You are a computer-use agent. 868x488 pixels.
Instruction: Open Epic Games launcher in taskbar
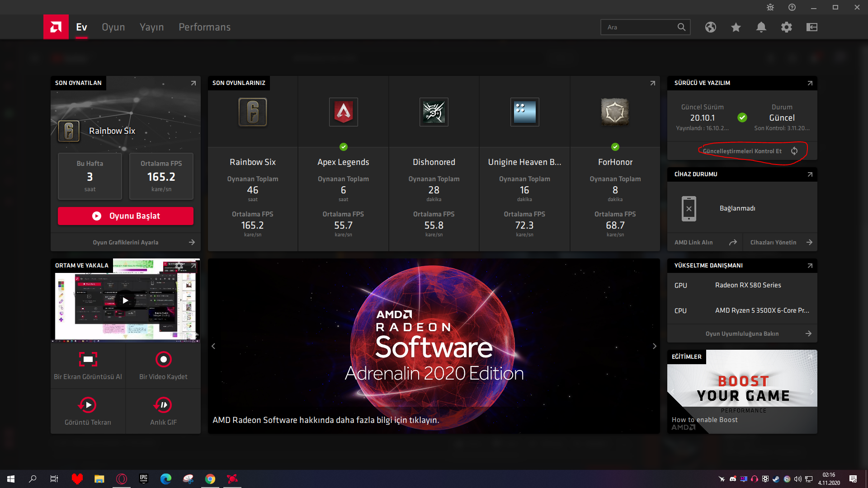tap(144, 479)
